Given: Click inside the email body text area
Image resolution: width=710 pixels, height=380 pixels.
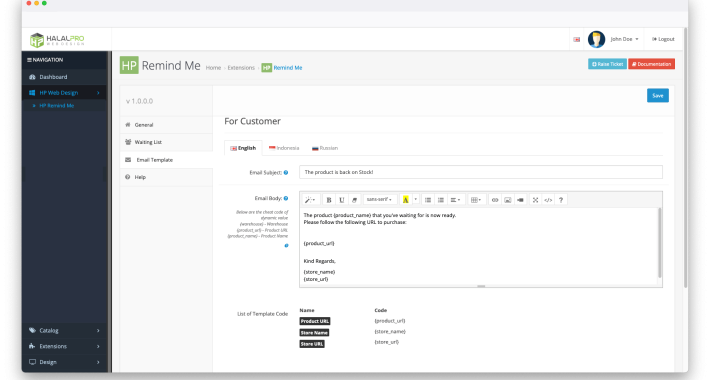Looking at the screenshot, I should [479, 246].
